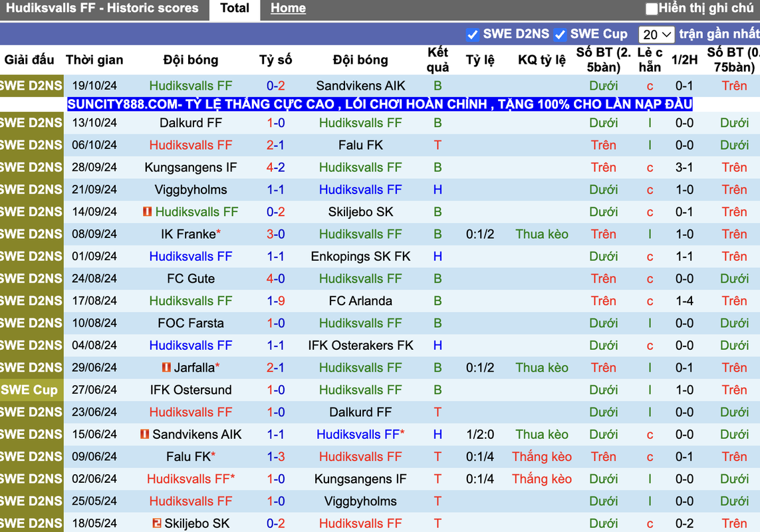
Task: Click red card icon beside Sandvikens AIK on 15/06/24
Action: [144, 434]
